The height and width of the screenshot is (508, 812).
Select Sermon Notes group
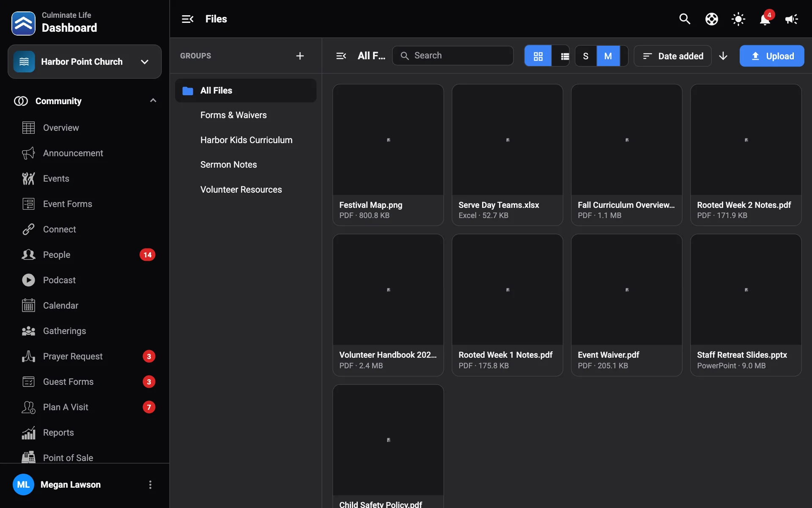[x=246, y=165]
